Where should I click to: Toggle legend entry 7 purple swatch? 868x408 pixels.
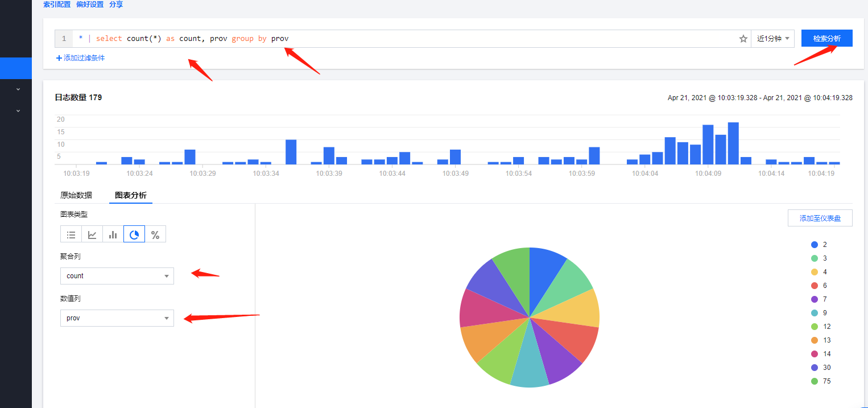[x=815, y=299]
